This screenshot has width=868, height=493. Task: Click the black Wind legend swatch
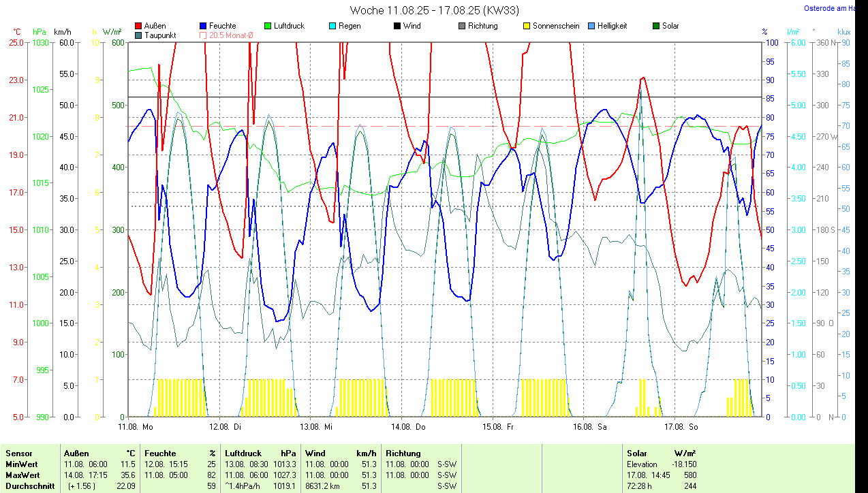[x=397, y=26]
